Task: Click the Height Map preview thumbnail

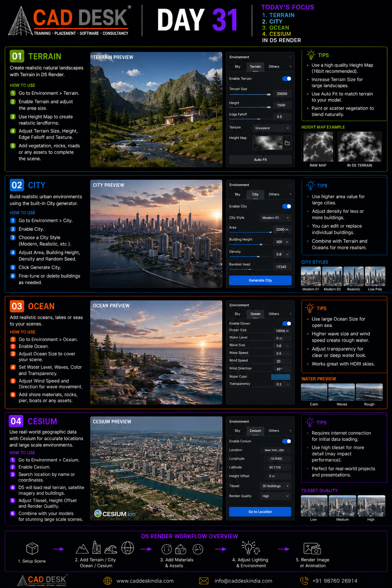Action: coord(268,143)
